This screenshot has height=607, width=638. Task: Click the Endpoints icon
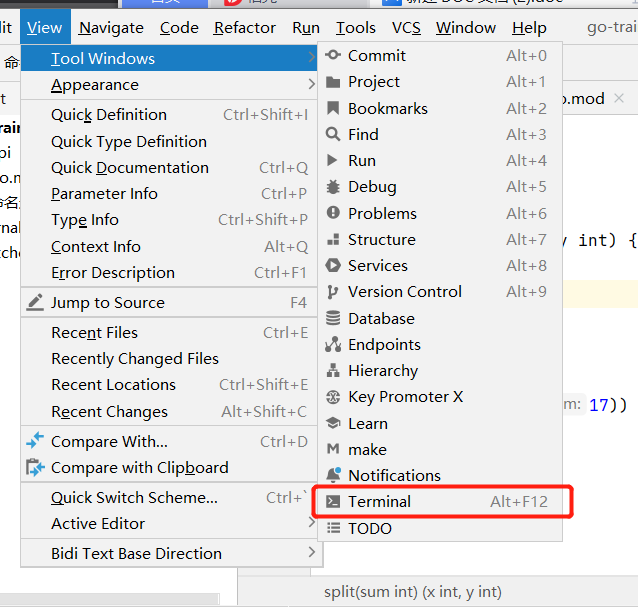click(x=333, y=345)
